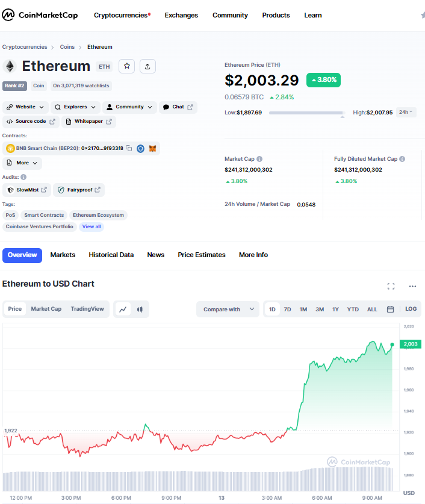This screenshot has height=504, width=425.
Task: Click the share upload icon beside Ethereum
Action: click(x=147, y=66)
